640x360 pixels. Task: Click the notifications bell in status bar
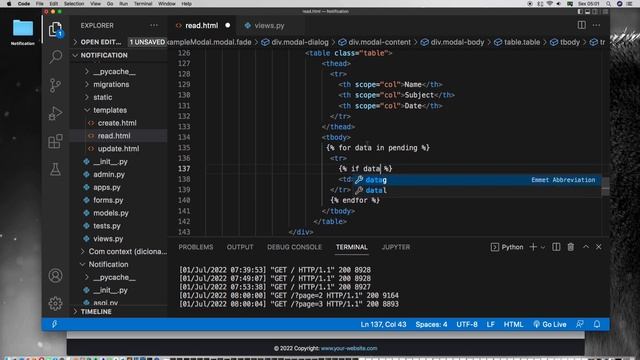(x=597, y=324)
